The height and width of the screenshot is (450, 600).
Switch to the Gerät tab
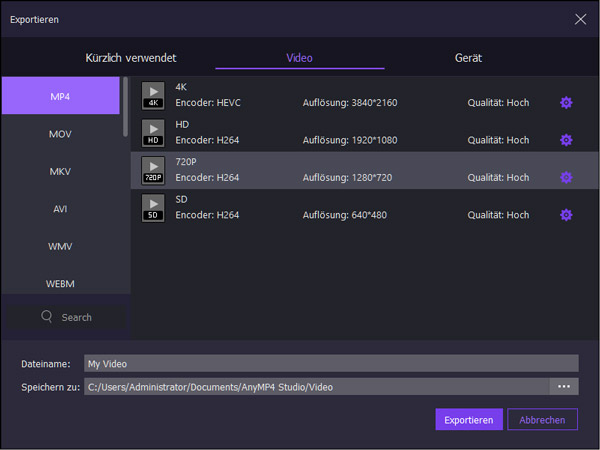coord(468,58)
